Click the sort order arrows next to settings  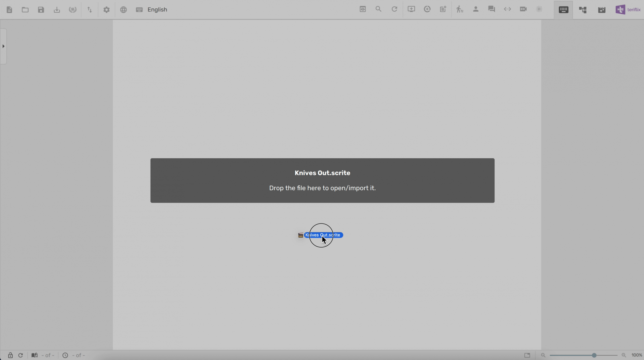89,9
